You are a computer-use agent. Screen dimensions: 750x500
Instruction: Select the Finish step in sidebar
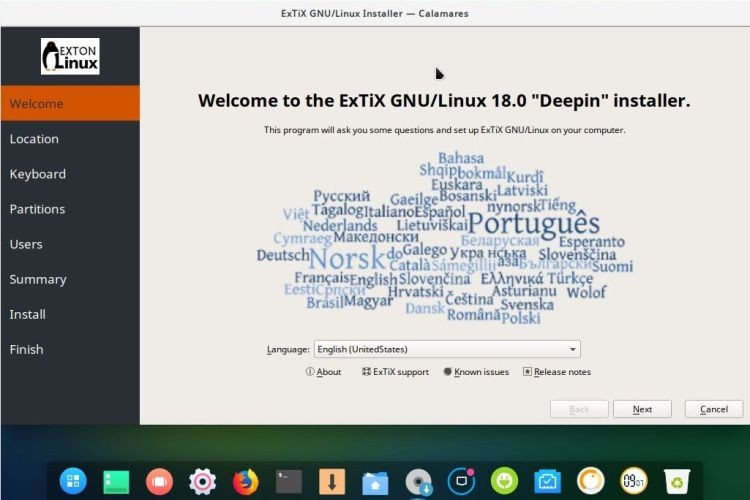point(70,349)
